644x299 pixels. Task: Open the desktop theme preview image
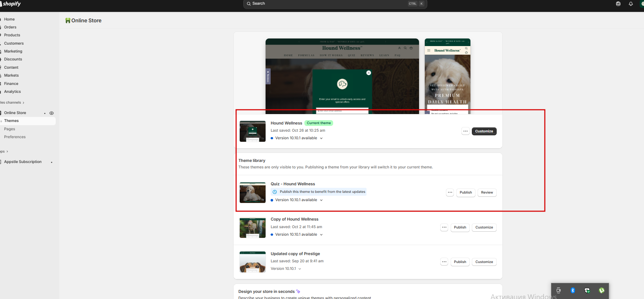coord(342,76)
